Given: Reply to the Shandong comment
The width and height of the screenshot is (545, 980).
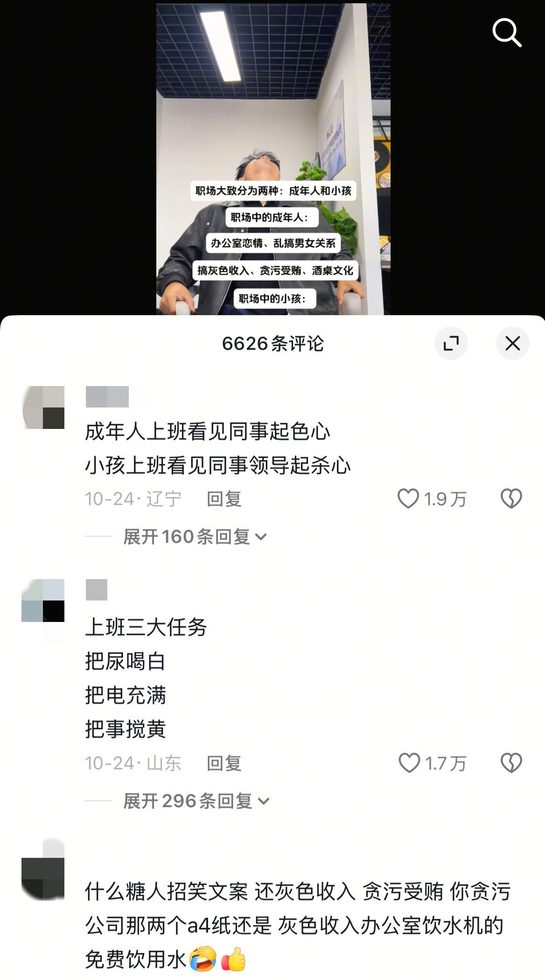Looking at the screenshot, I should (x=224, y=763).
